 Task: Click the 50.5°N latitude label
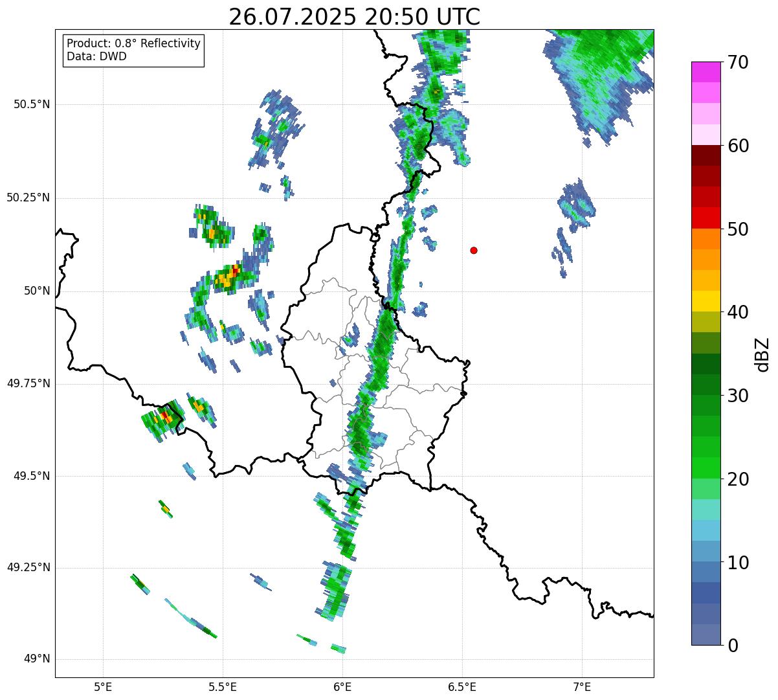coord(32,104)
